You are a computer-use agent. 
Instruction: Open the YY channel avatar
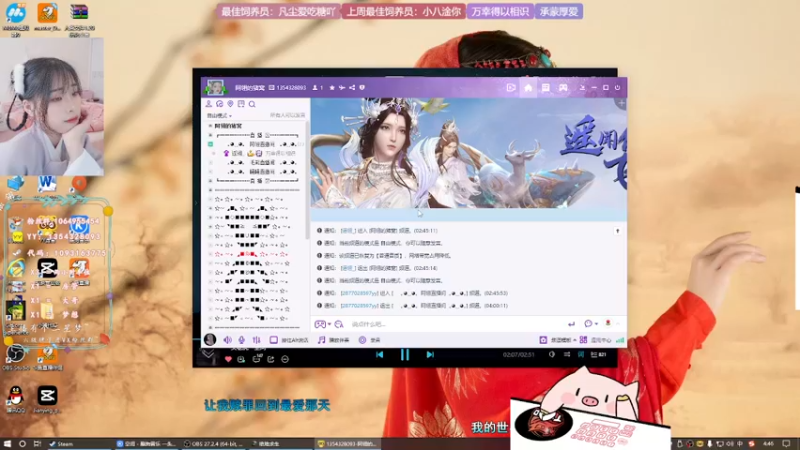[x=215, y=88]
